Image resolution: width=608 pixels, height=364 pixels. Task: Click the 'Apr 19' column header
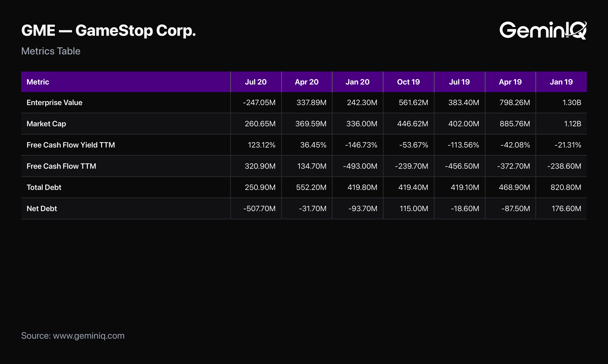tap(510, 82)
